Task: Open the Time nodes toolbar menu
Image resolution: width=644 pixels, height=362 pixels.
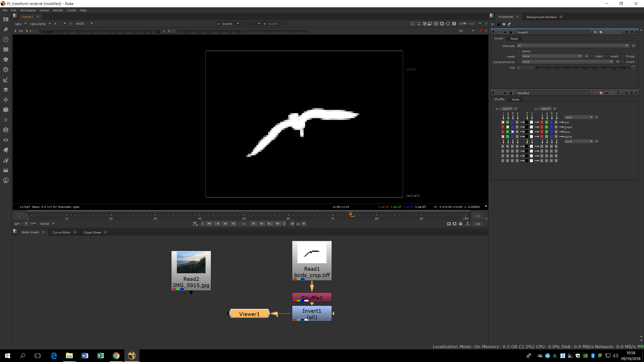Action: 6,39
